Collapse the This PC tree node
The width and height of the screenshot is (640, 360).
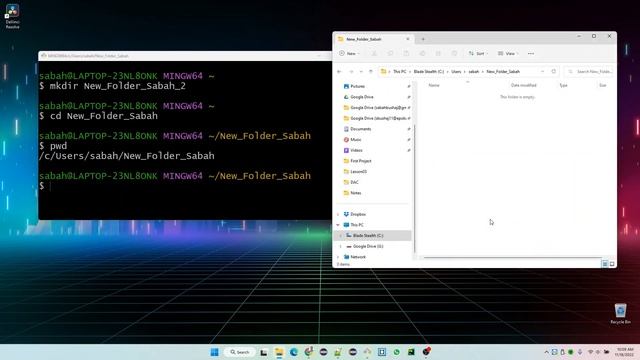point(338,225)
